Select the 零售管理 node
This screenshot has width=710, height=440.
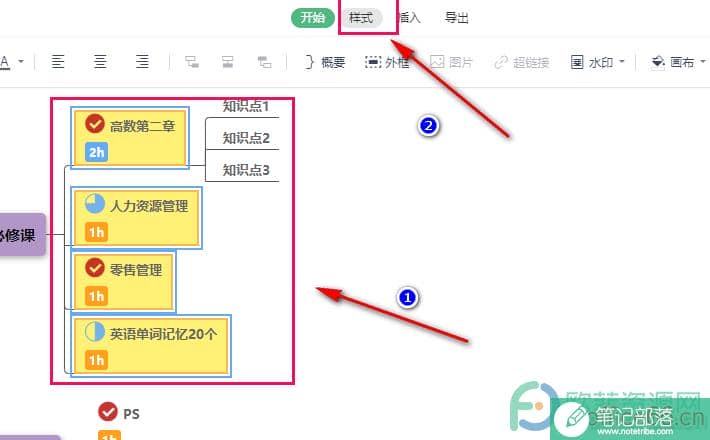[123, 282]
